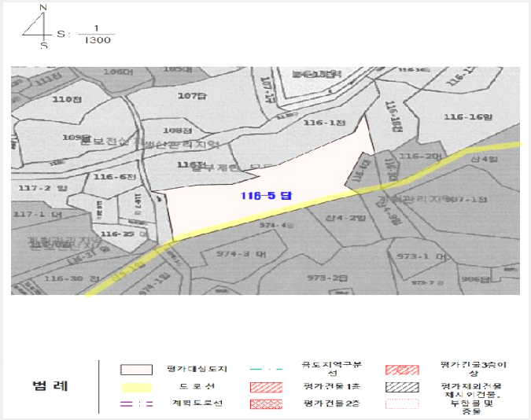This screenshot has width=531, height=420.
Task: Click the purple dashed 계획도로선 legend symbol
Action: pos(136,403)
